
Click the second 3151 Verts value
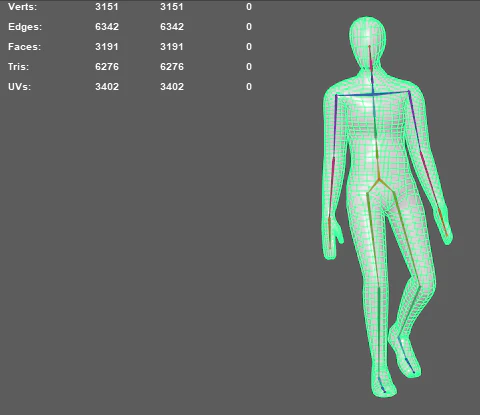pyautogui.click(x=172, y=7)
